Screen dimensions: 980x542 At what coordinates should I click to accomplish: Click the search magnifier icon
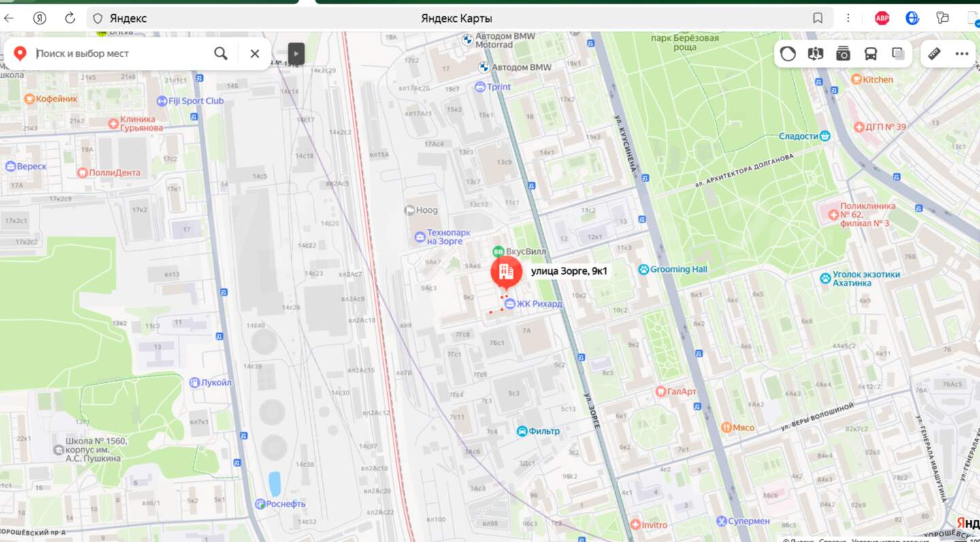click(220, 54)
